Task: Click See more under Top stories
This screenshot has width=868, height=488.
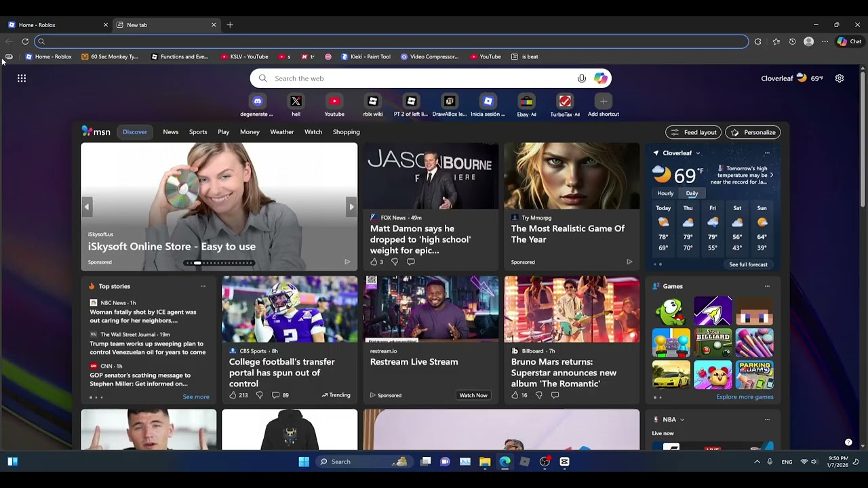Action: click(196, 397)
